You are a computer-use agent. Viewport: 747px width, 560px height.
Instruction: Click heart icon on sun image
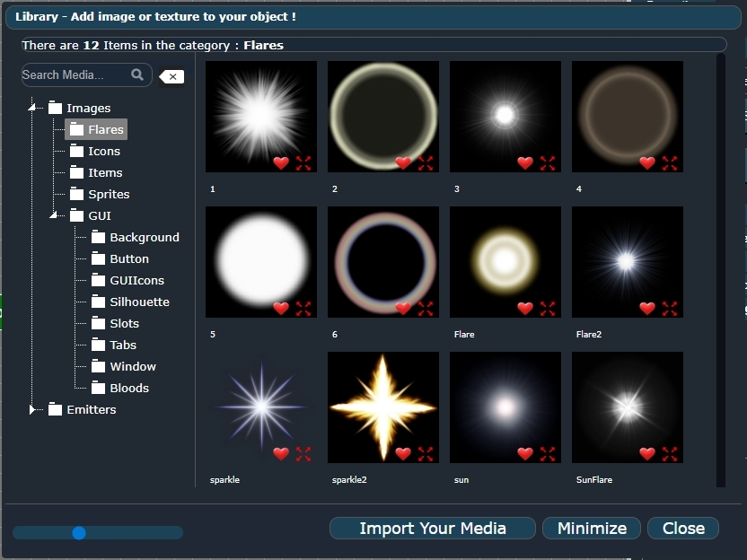(525, 453)
